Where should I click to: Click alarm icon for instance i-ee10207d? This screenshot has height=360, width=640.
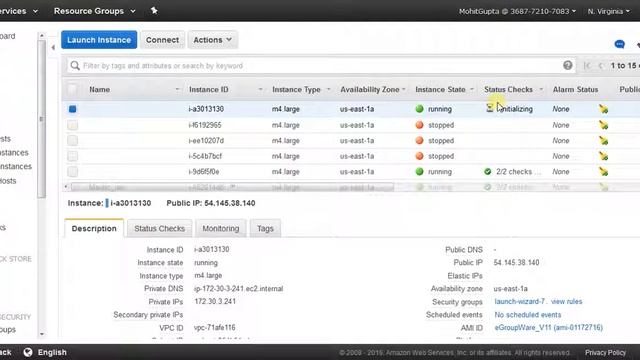pyautogui.click(x=603, y=140)
